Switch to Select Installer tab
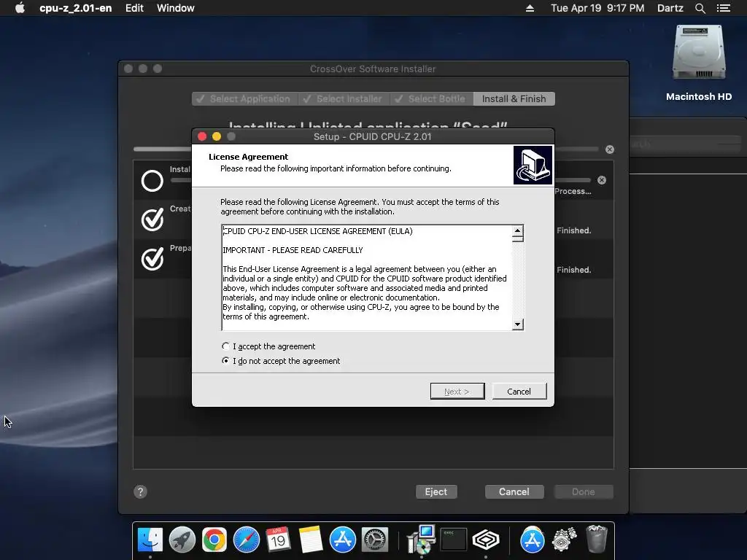The image size is (747, 560). (344, 98)
